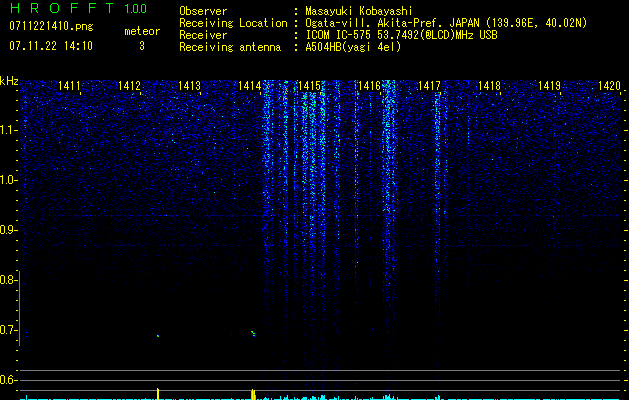The width and height of the screenshot is (629, 400).
Task: Click the meteor echo dot near 1414
Action: click(253, 333)
